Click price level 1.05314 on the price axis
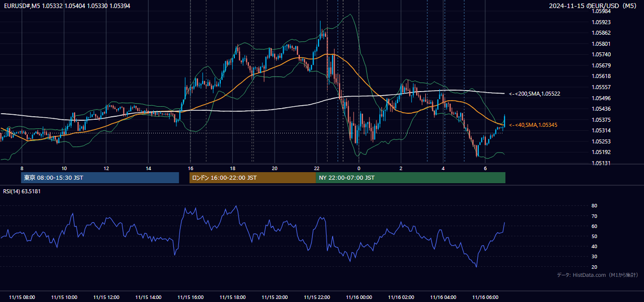 point(601,130)
